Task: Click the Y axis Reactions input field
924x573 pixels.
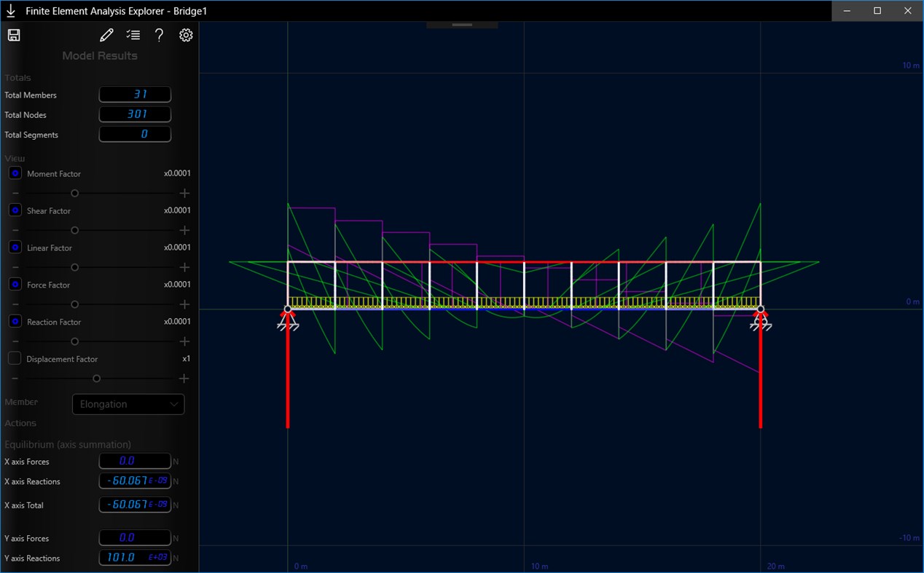Action: pos(135,558)
